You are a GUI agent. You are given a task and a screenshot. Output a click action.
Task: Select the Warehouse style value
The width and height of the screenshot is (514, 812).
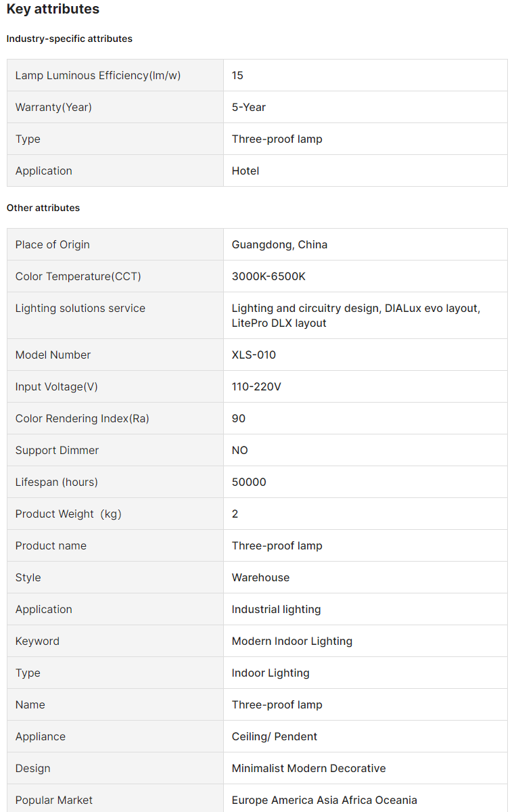click(260, 577)
